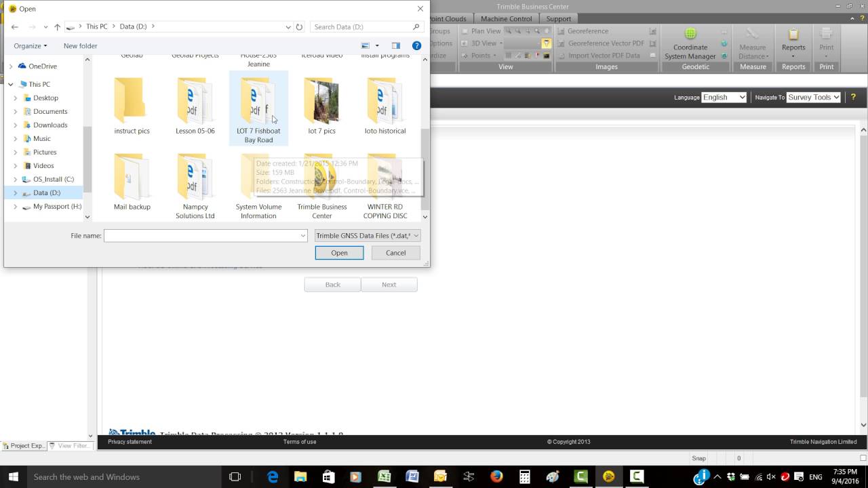This screenshot has height=488, width=868.
Task: Click the Open button
Action: point(339,253)
